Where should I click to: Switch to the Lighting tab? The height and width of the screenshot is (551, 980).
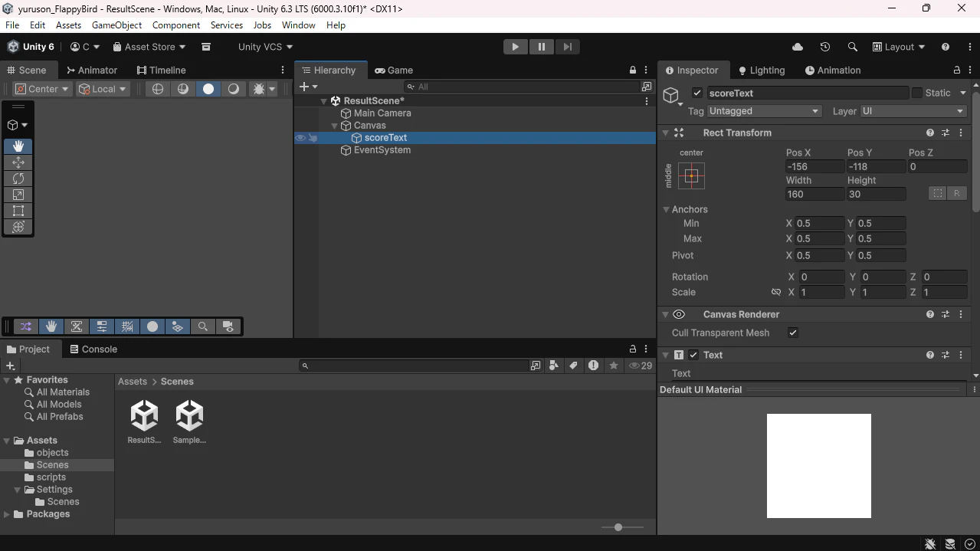pos(762,70)
